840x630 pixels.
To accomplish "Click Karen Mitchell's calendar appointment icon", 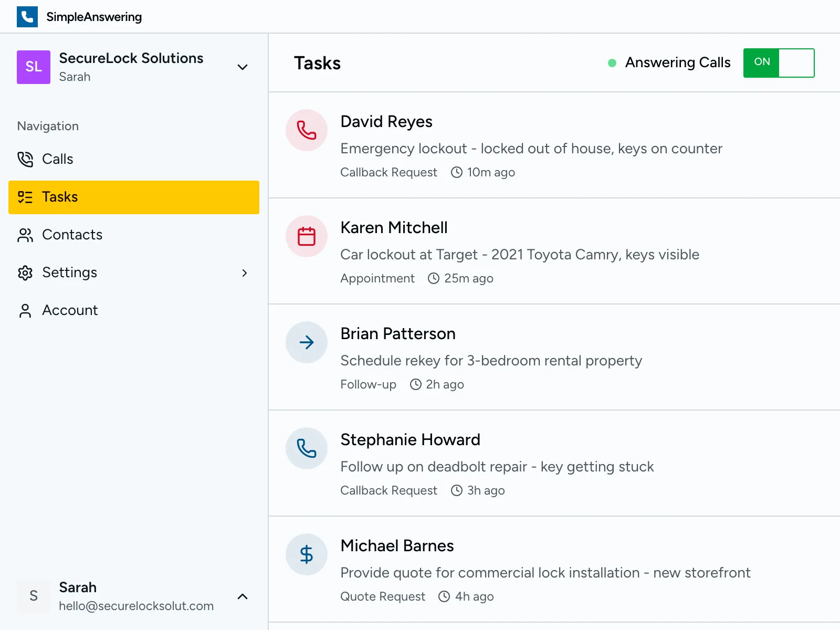I will point(307,236).
